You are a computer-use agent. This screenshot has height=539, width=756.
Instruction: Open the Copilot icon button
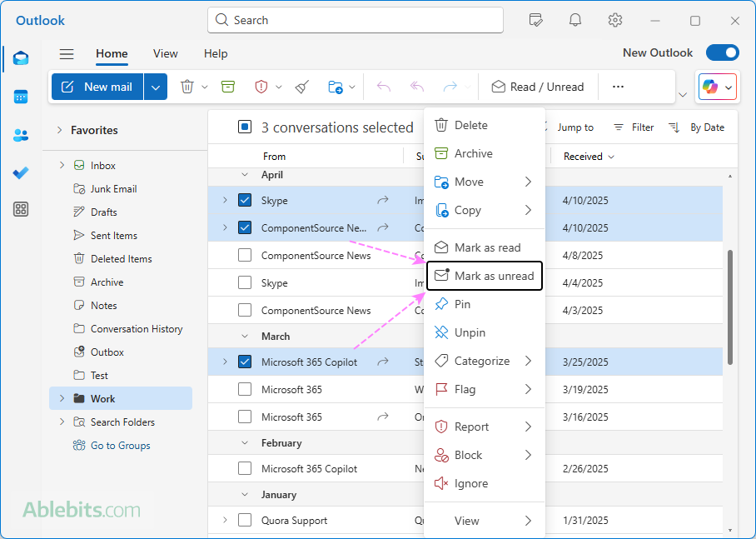(x=710, y=87)
